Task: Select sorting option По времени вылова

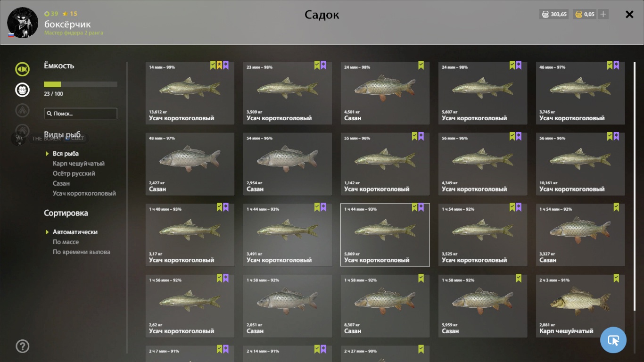Action: [x=82, y=252]
